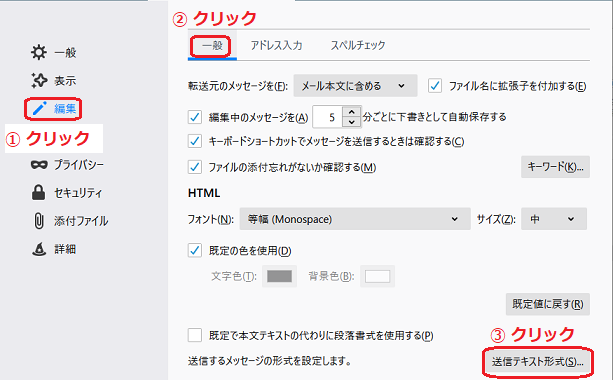
Task: Increase auto-save minutes with up arrow
Action: pos(352,112)
